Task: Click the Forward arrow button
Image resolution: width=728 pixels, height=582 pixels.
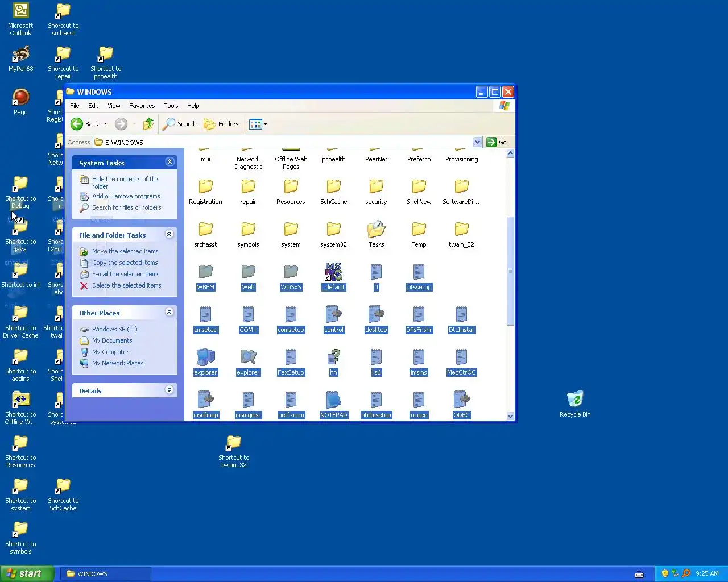Action: [x=121, y=124]
